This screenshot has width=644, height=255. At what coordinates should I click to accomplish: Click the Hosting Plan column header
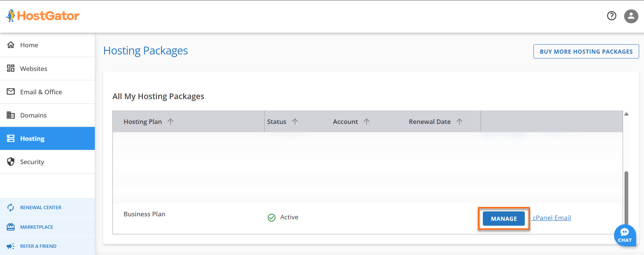143,122
